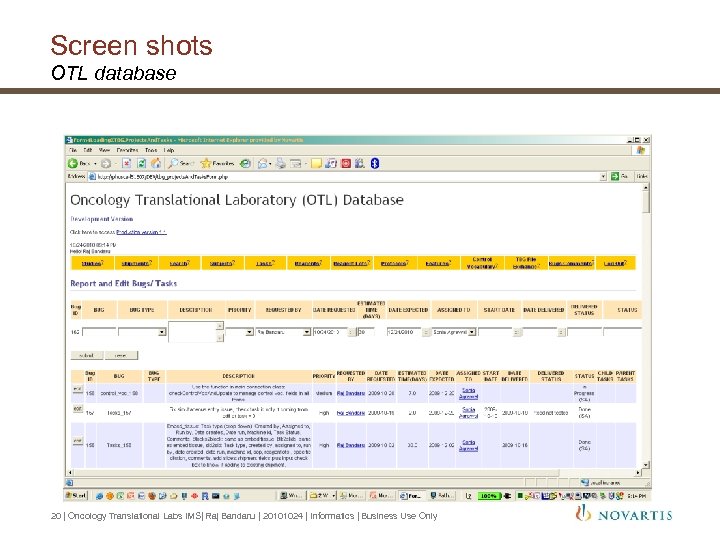Open Date Expected calendar picker
Image resolution: width=720 pixels, height=540 pixels.
[x=426, y=332]
